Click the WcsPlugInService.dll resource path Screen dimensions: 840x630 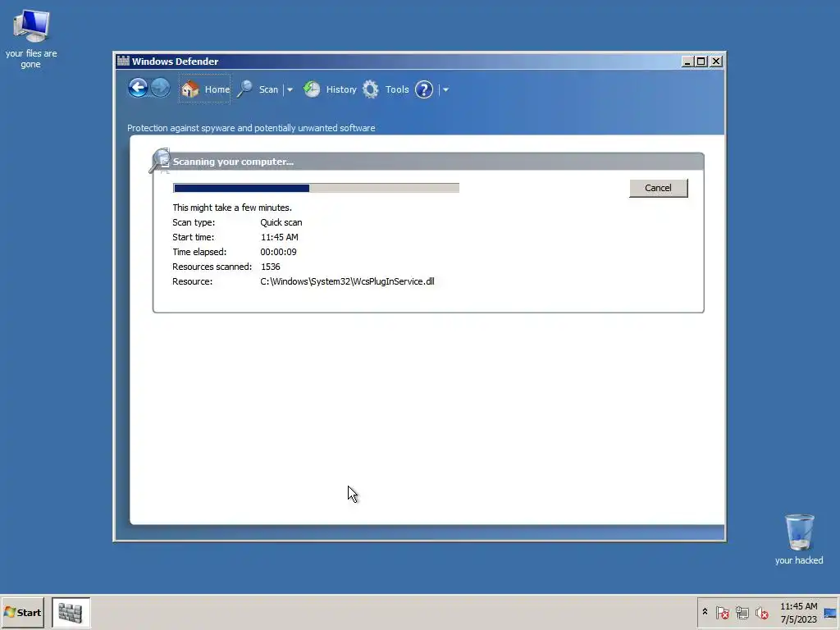coord(347,281)
